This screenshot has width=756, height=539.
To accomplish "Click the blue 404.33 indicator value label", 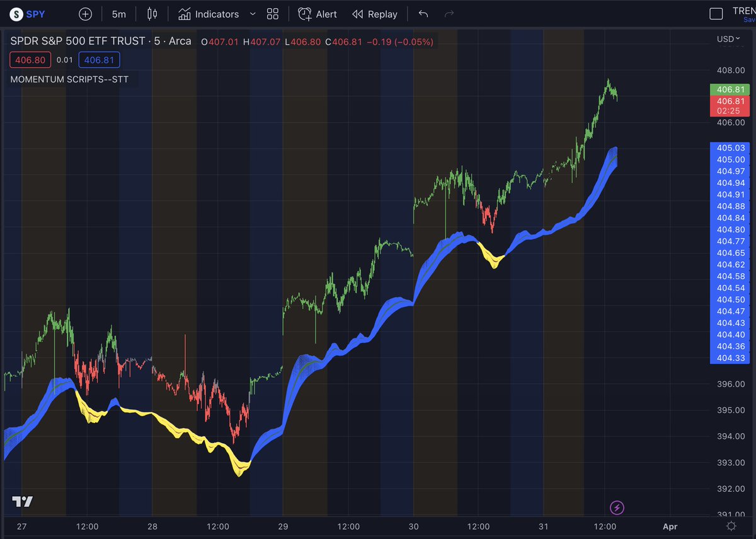I will (x=730, y=358).
